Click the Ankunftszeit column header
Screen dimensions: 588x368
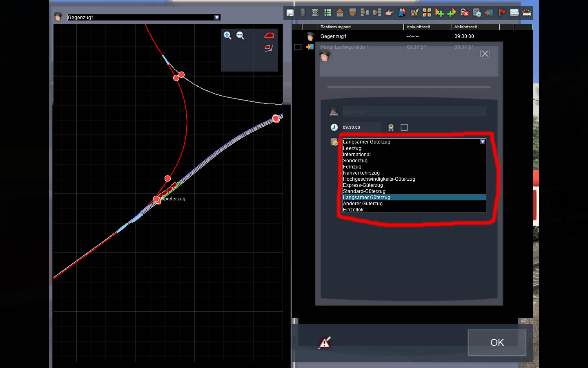click(418, 27)
